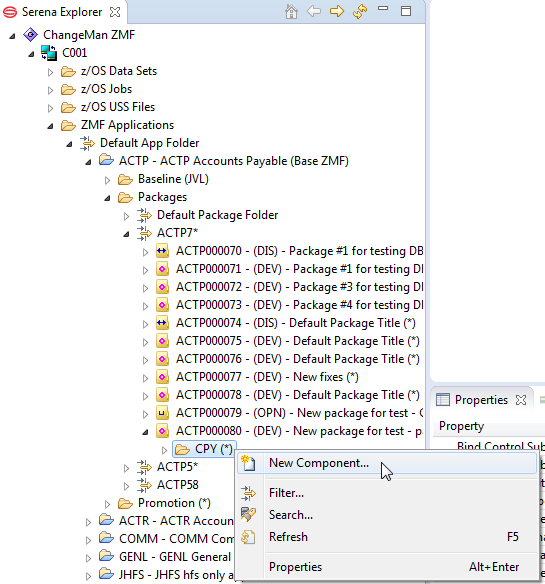Expand the z/OS USS Files node
The width and height of the screenshot is (545, 584).
[51, 108]
